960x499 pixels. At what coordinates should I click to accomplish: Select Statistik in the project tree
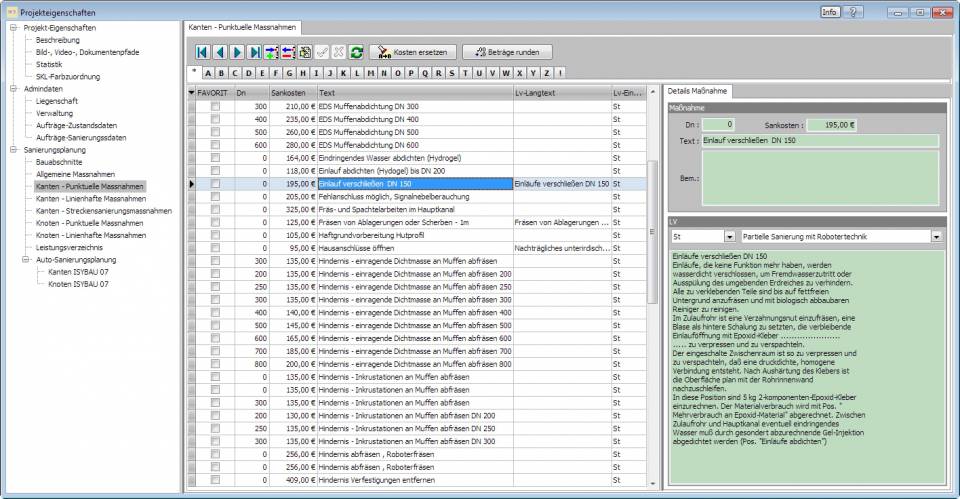coord(49,64)
